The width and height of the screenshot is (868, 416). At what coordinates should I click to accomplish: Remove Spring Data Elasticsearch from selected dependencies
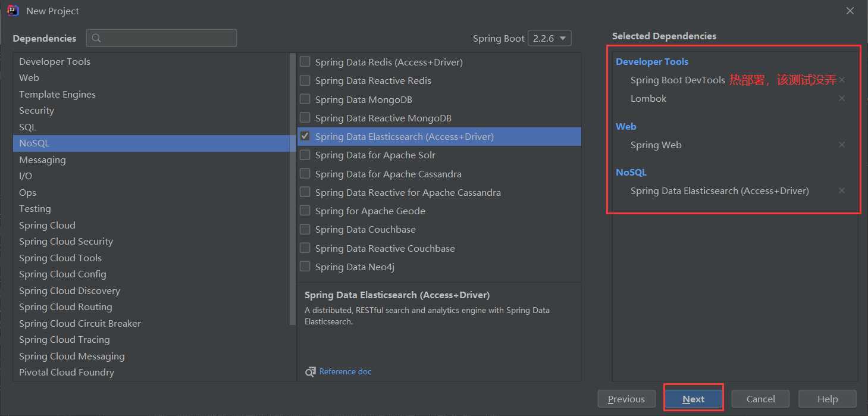(x=842, y=190)
